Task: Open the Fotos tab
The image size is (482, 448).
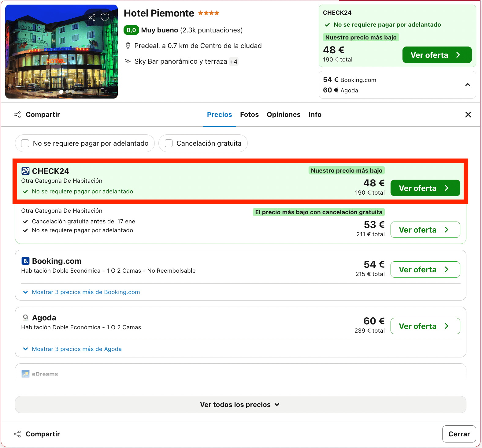Action: (249, 114)
